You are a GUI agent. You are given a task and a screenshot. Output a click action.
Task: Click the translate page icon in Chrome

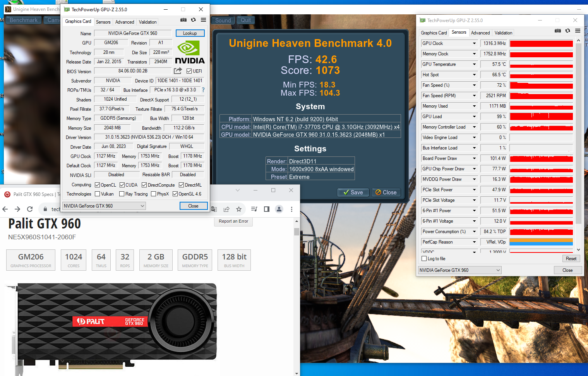coord(214,209)
